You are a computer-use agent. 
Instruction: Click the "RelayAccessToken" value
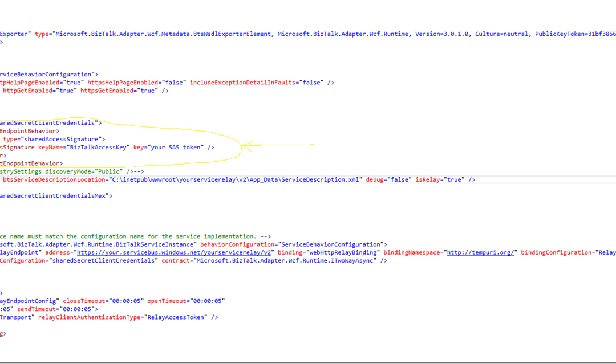(x=176, y=317)
